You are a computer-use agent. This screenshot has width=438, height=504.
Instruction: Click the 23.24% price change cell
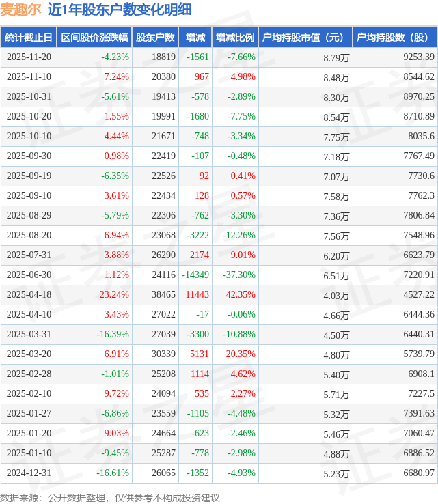(x=114, y=295)
